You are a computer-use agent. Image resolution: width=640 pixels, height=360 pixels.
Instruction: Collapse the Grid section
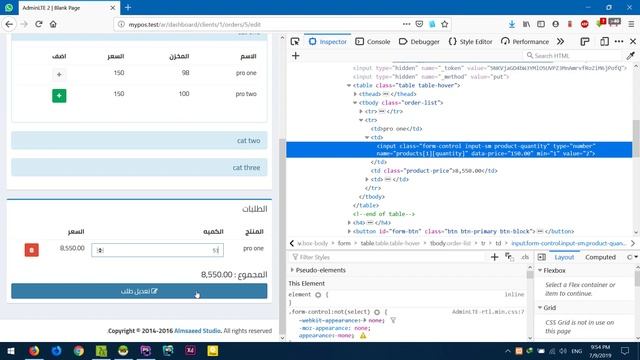tap(540, 308)
